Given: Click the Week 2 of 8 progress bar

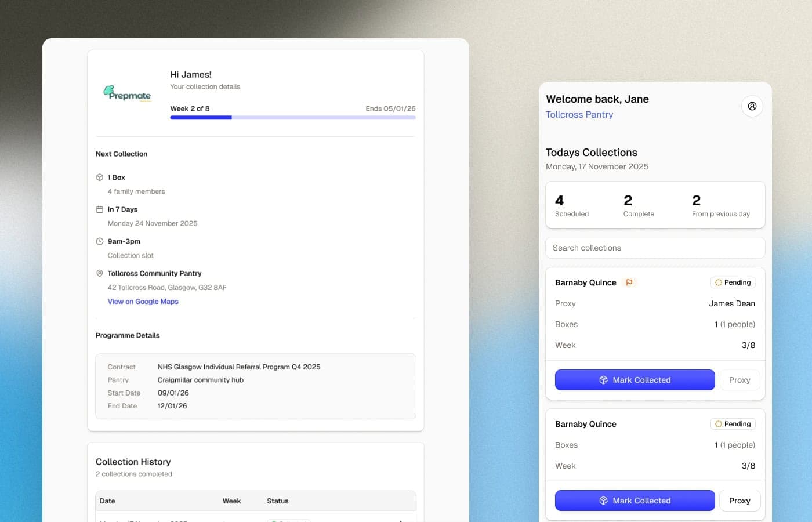Looking at the screenshot, I should tap(293, 118).
